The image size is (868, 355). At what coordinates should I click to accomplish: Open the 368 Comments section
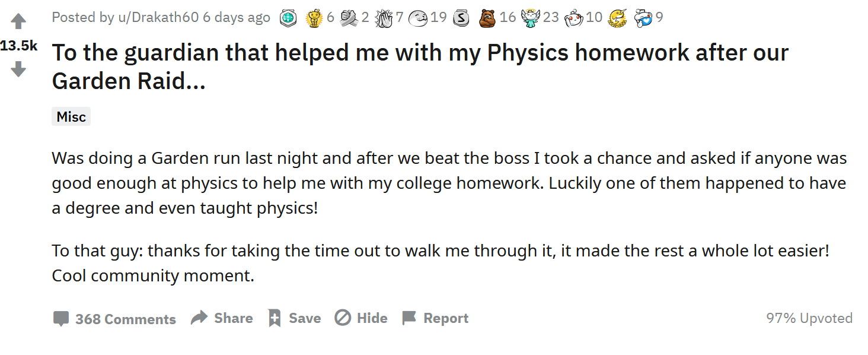114,319
